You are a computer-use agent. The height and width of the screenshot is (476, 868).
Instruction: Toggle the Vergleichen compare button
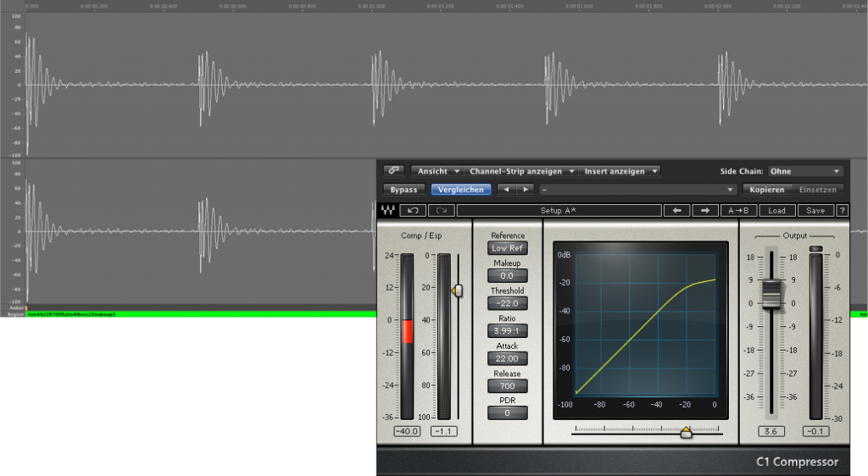460,189
